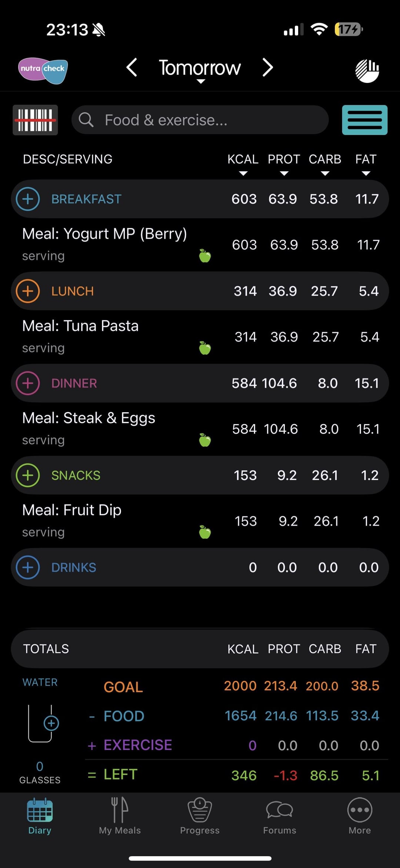This screenshot has height=868, width=400.
Task: Tap the Nutracheck logo
Action: click(43, 70)
